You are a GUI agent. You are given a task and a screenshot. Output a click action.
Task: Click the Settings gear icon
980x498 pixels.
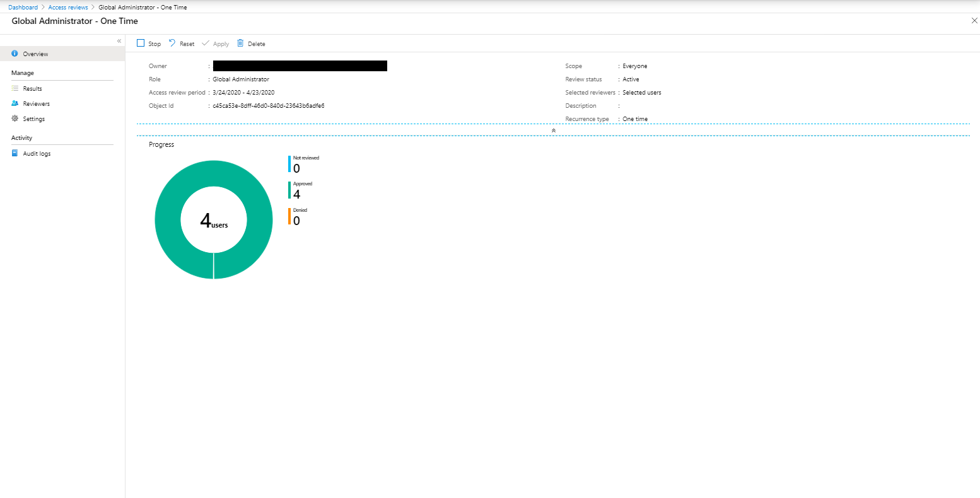15,119
